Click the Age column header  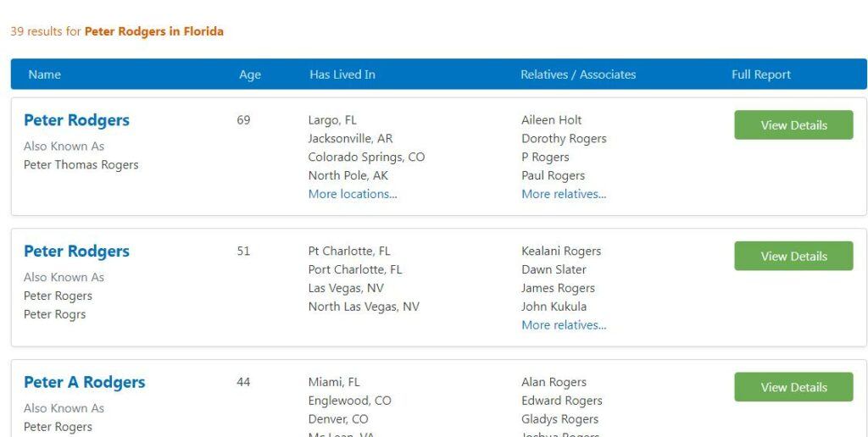point(250,75)
